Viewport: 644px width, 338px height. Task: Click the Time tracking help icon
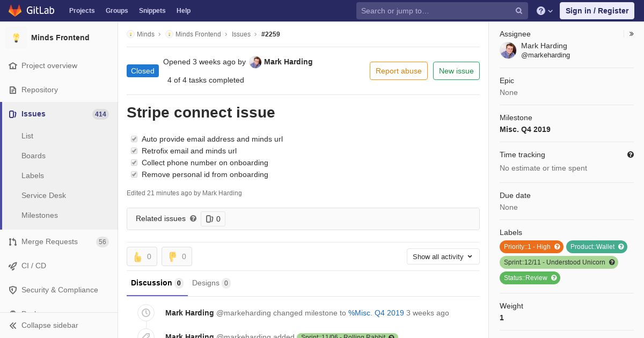(631, 155)
